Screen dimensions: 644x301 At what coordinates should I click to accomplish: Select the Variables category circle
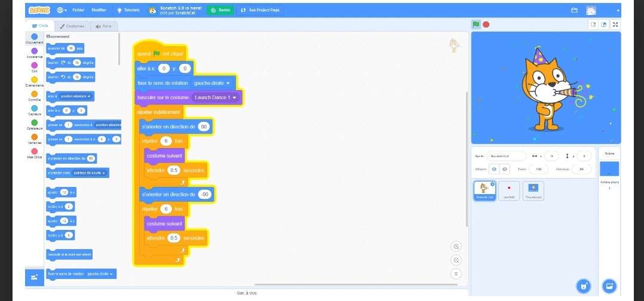[x=35, y=137]
